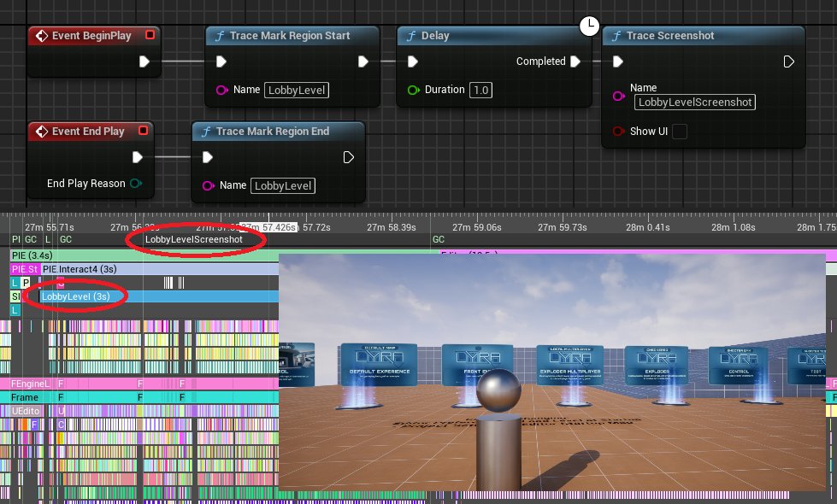Click the Event BeginPlay output execution pin
This screenshot has height=504, width=837.
tap(144, 62)
